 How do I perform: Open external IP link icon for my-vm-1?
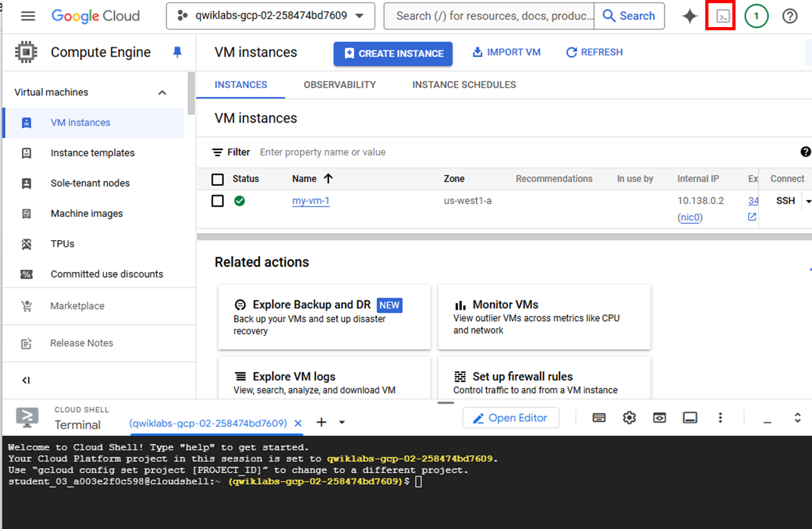pyautogui.click(x=752, y=217)
